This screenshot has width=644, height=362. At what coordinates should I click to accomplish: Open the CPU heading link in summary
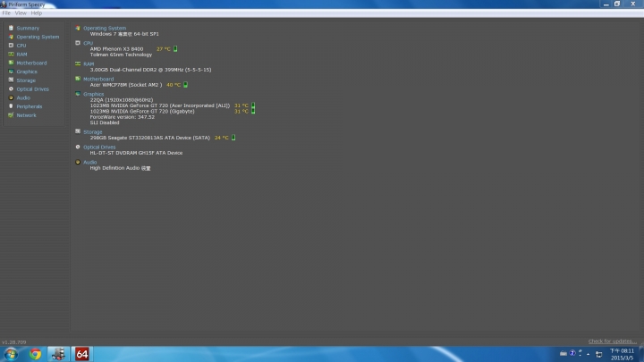point(88,43)
